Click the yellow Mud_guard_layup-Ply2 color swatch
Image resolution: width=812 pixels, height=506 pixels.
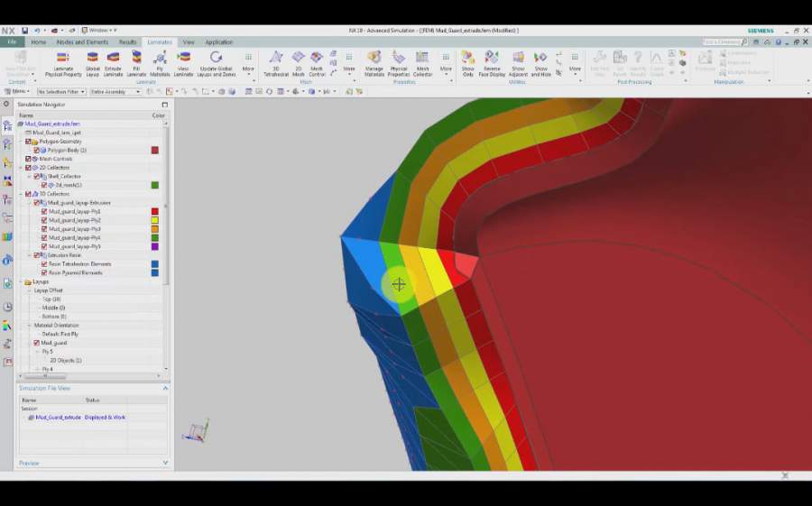tap(155, 220)
